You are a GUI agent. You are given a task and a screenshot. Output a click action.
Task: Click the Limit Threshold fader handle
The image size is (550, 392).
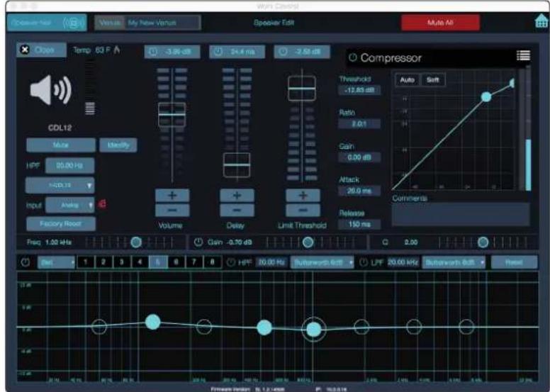click(x=302, y=89)
